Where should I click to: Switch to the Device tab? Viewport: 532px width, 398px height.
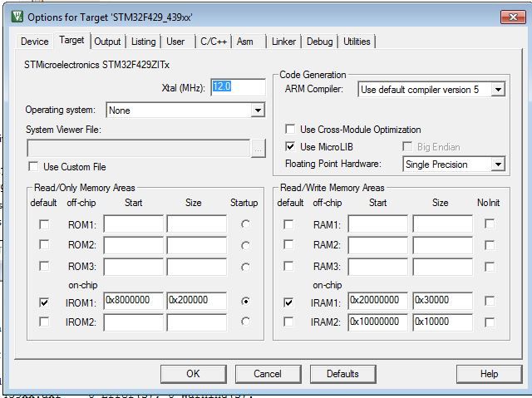35,42
